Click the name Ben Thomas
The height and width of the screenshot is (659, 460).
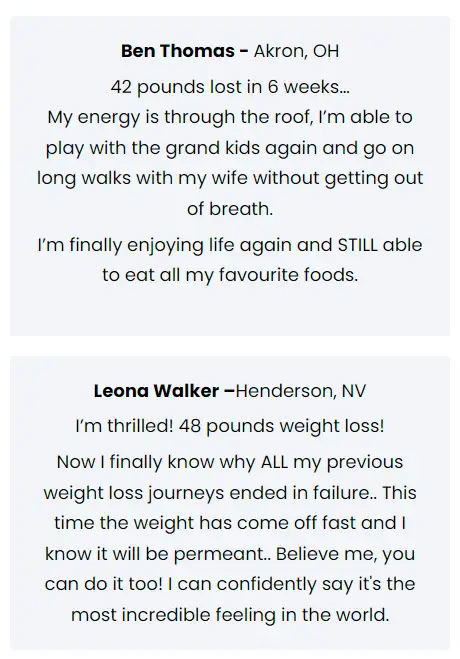click(x=178, y=51)
